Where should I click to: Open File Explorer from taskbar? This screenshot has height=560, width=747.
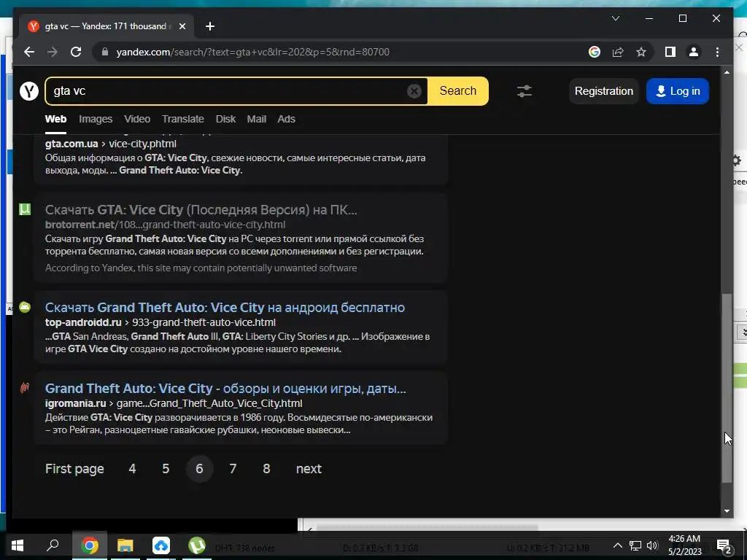click(x=125, y=545)
